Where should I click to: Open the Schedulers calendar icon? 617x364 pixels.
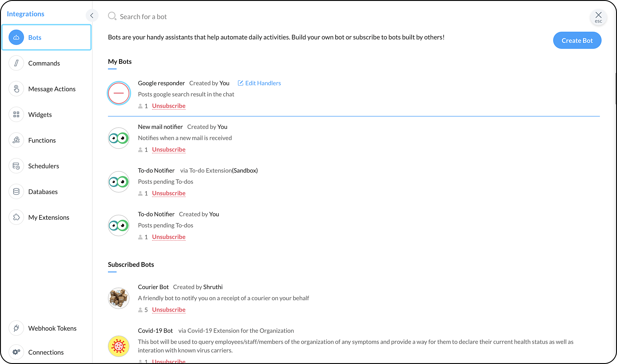(16, 166)
